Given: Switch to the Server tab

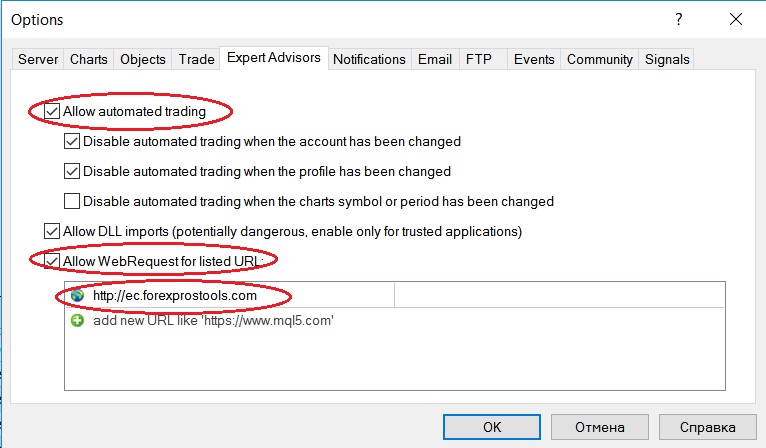Looking at the screenshot, I should (38, 59).
